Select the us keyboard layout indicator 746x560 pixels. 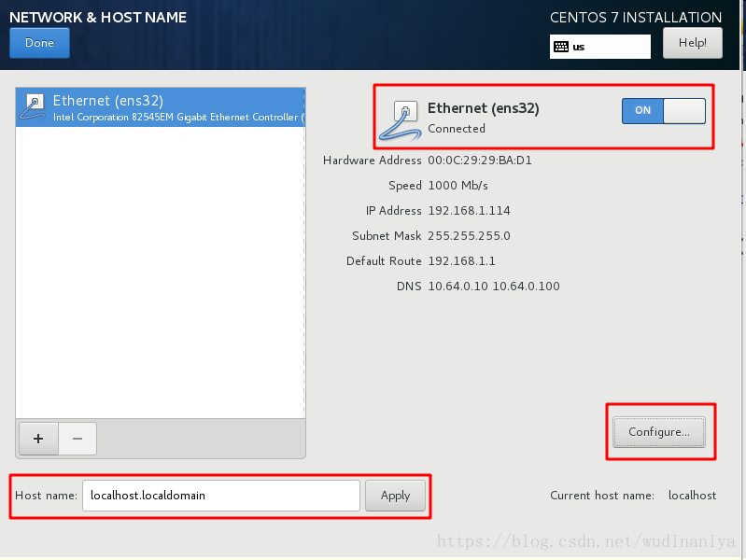pyautogui.click(x=600, y=47)
